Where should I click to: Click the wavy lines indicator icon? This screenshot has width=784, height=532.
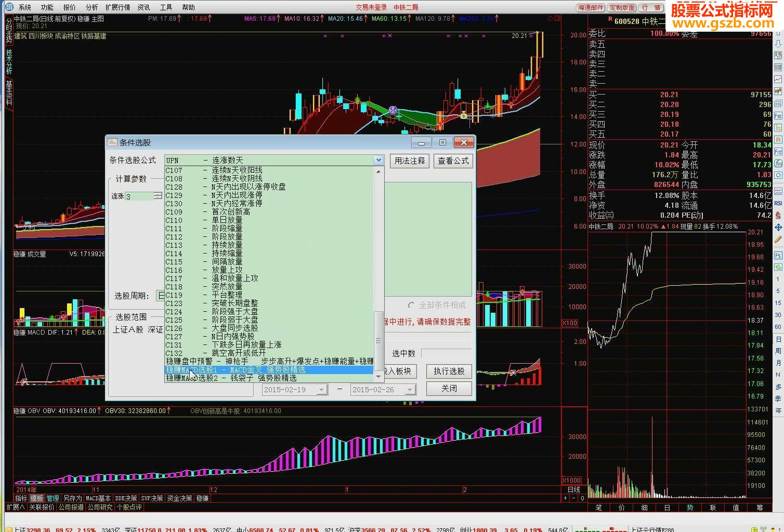pyautogui.click(x=778, y=191)
